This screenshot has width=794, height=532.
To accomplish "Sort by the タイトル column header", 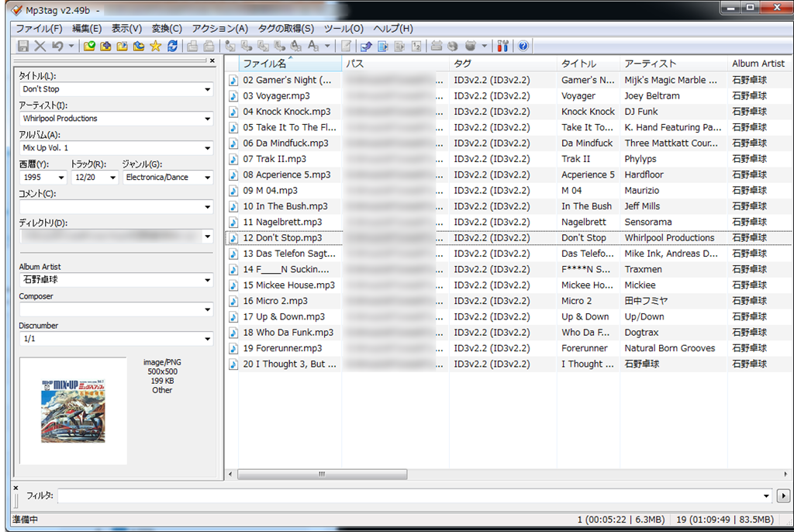I will pos(589,64).
